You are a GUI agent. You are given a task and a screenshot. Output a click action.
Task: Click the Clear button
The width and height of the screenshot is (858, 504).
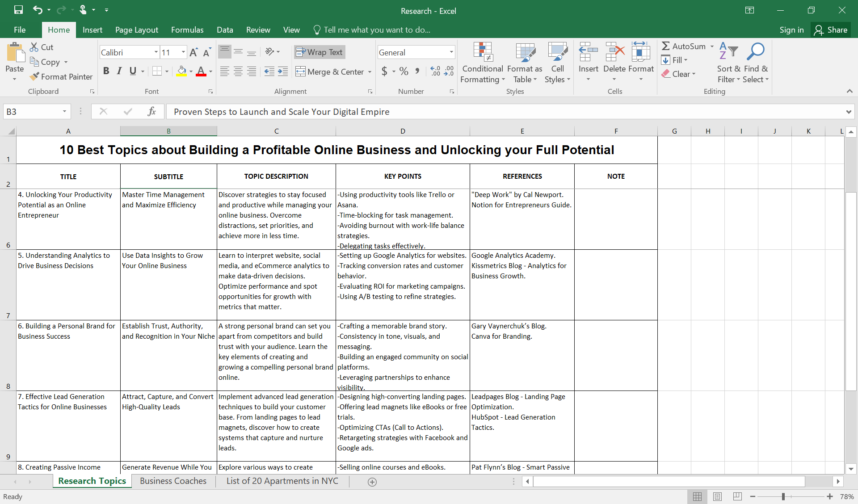click(678, 74)
